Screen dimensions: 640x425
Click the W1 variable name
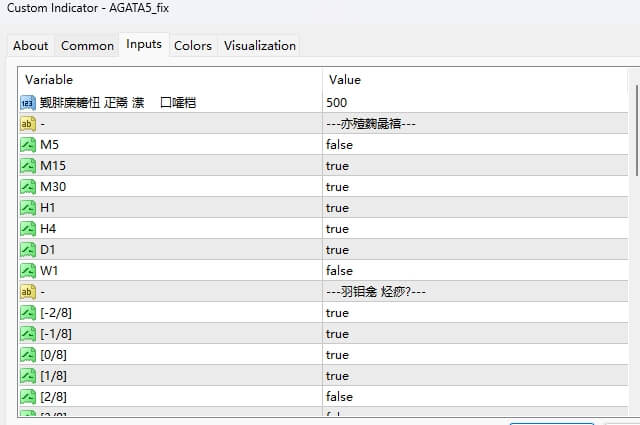(49, 271)
